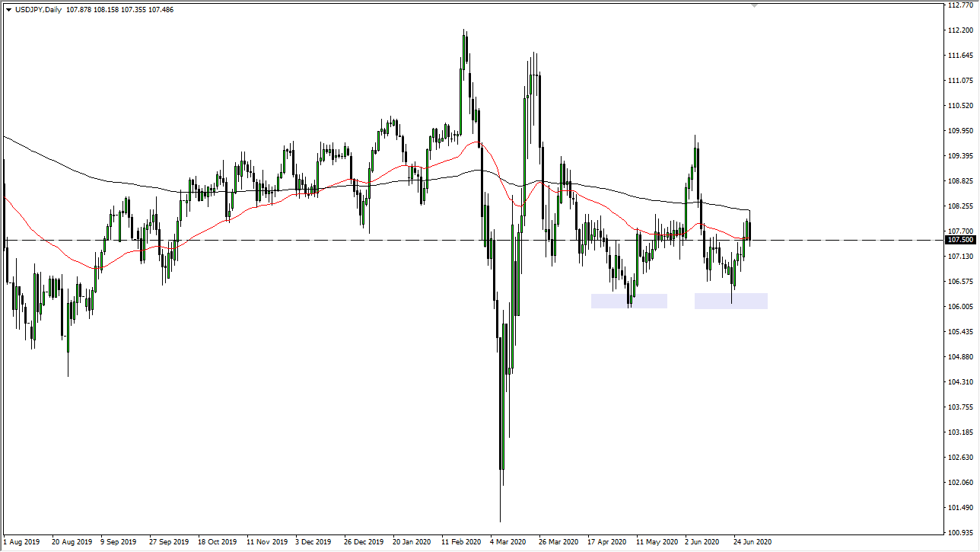Screen dimensions: 980x552
Task: Click the right blue rectangle zone near 106.005
Action: (x=730, y=301)
